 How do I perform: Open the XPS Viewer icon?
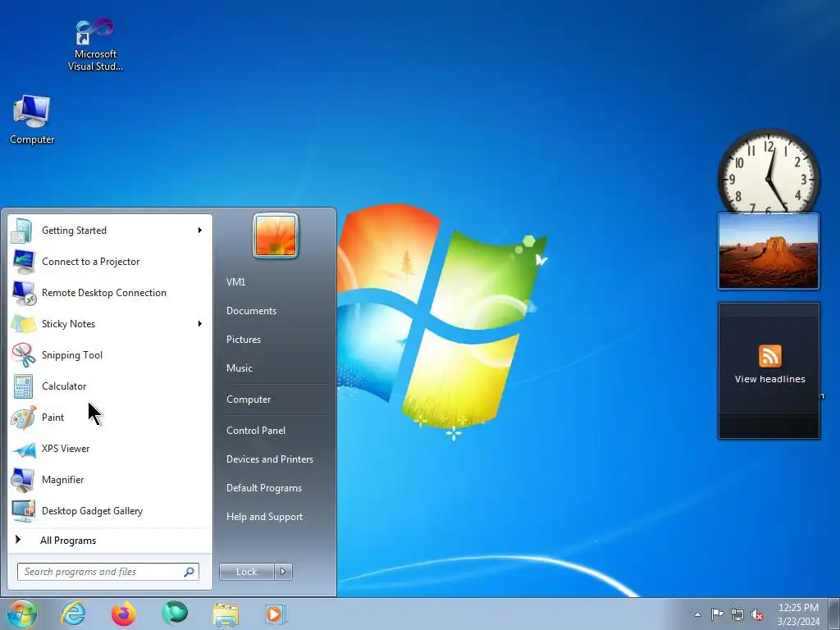pyautogui.click(x=23, y=449)
